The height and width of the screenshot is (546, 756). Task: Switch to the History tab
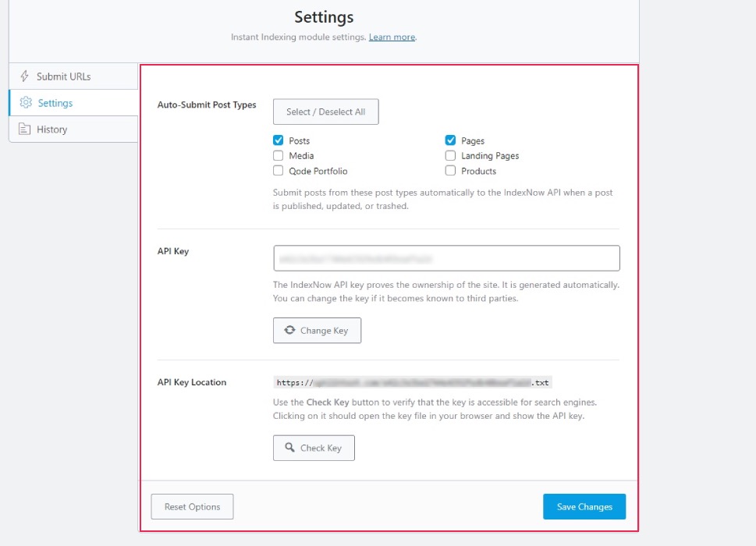51,129
